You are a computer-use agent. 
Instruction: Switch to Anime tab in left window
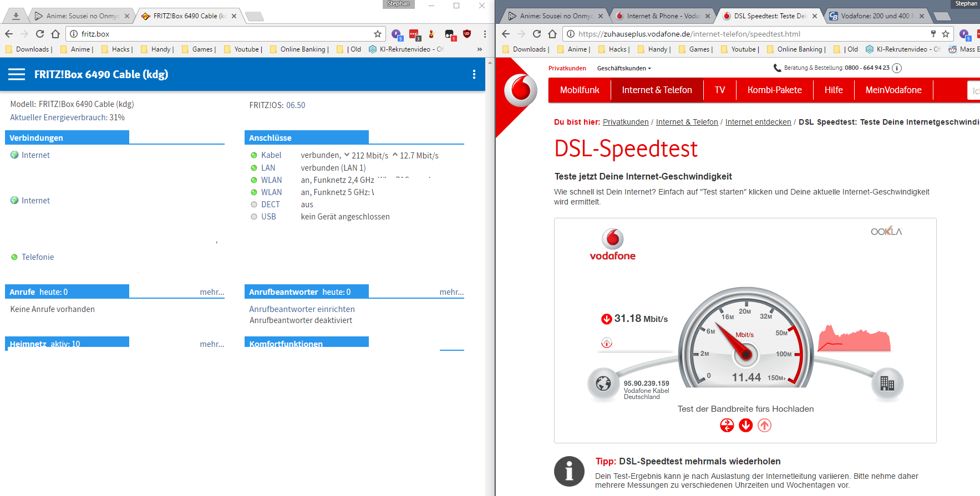(81, 16)
